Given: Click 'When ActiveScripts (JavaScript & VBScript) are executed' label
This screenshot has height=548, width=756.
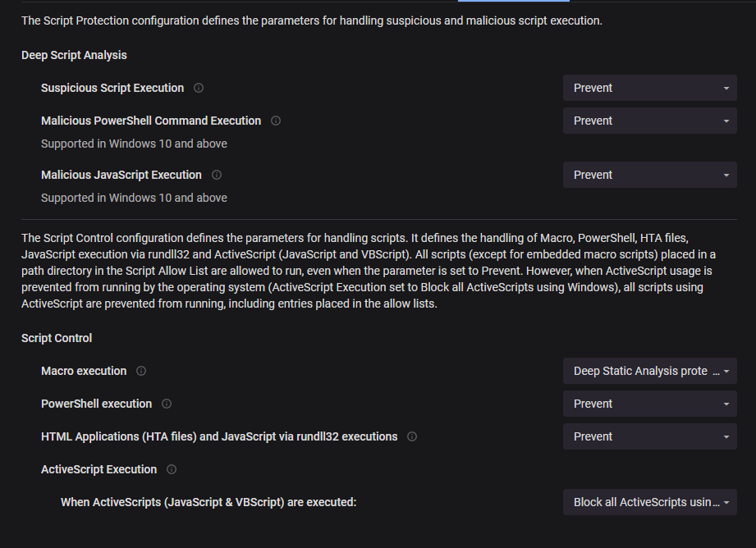Looking at the screenshot, I should (x=208, y=502).
